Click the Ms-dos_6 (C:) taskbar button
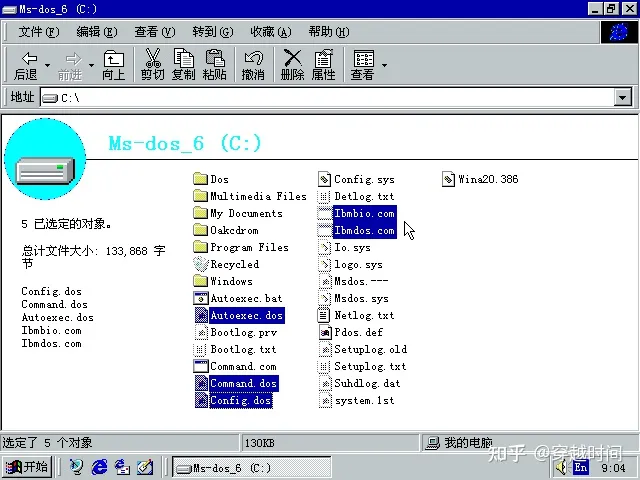640x480 pixels. click(x=251, y=468)
